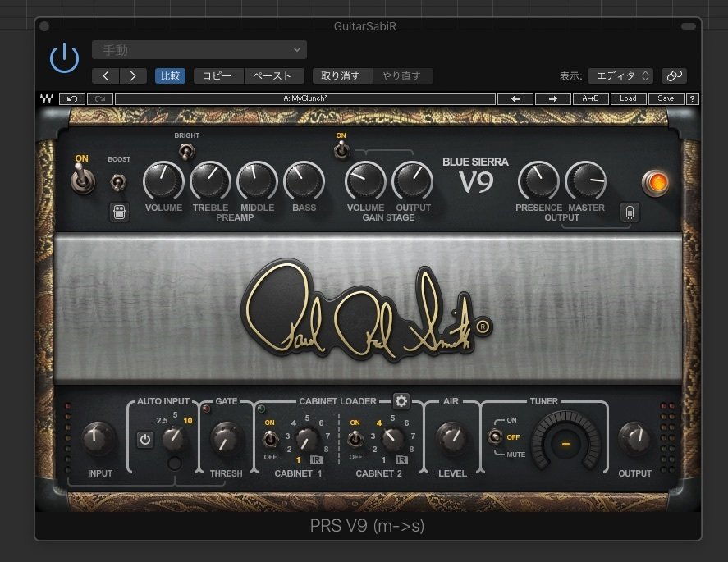The width and height of the screenshot is (728, 562).
Task: Open the preset menu showing 手動
Action: pos(199,50)
